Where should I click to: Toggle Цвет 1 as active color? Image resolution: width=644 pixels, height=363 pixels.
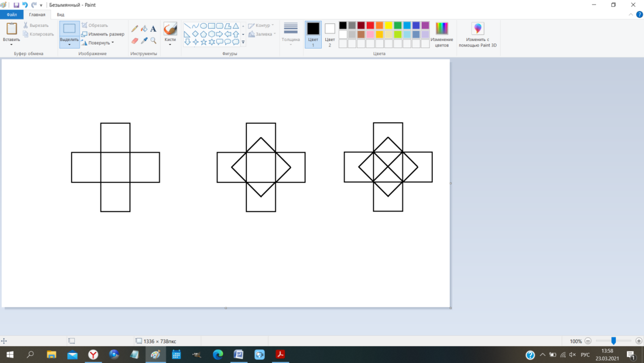click(313, 34)
